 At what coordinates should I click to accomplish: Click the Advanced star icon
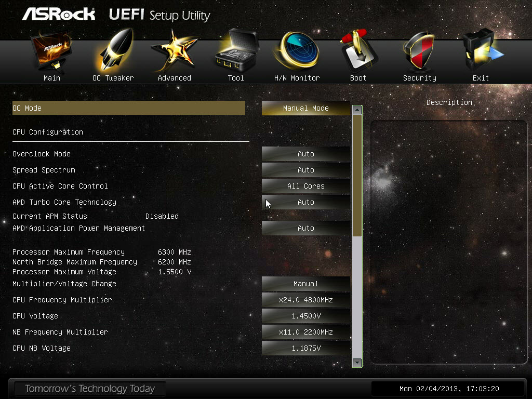175,51
